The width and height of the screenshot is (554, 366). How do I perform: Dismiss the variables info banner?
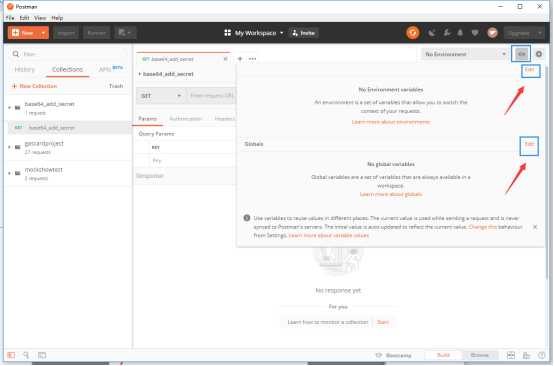click(x=535, y=227)
